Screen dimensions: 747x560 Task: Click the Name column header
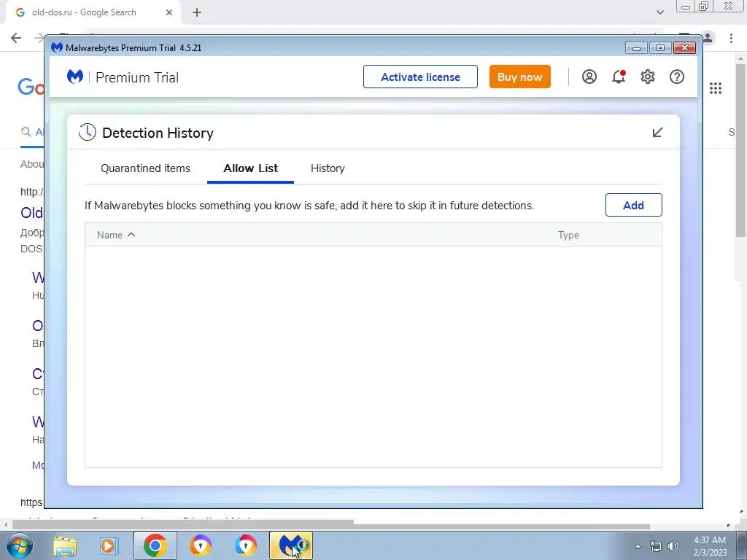click(x=109, y=236)
